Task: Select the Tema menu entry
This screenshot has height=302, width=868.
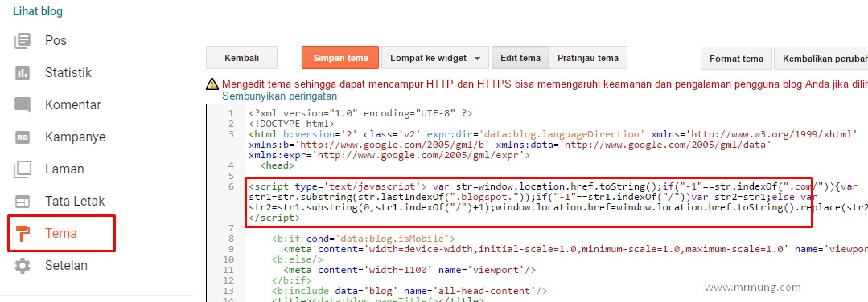Action: (61, 234)
